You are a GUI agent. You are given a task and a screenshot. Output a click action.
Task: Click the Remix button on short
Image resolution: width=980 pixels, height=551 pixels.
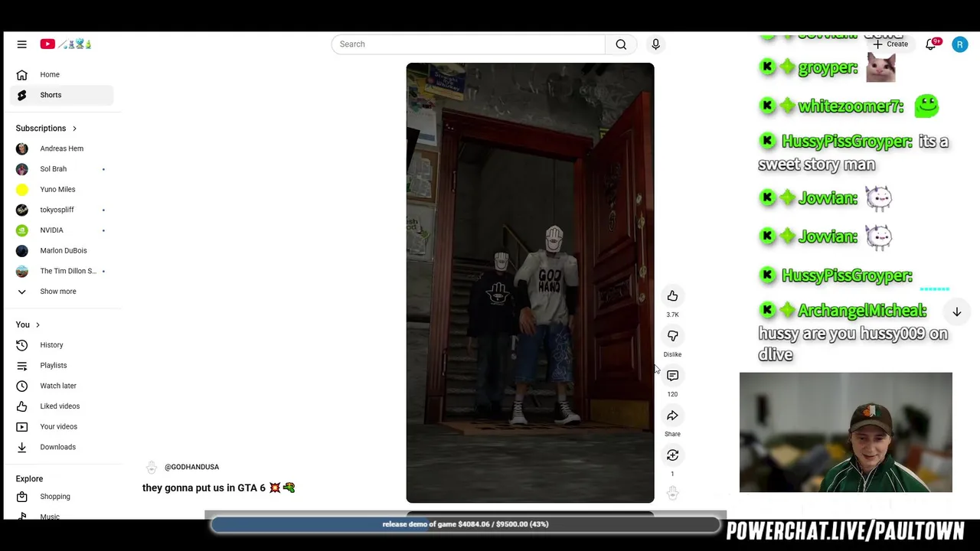click(672, 455)
